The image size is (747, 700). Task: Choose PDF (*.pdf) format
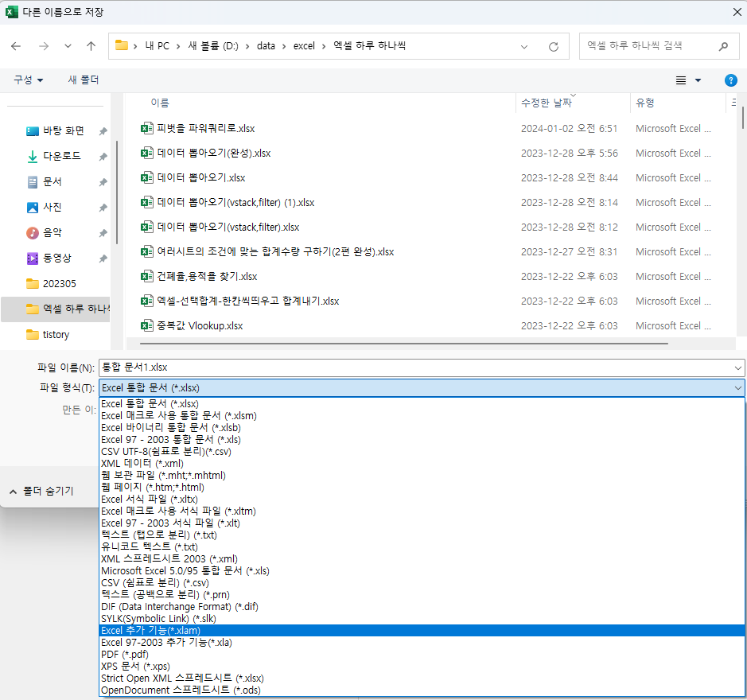[x=422, y=655]
